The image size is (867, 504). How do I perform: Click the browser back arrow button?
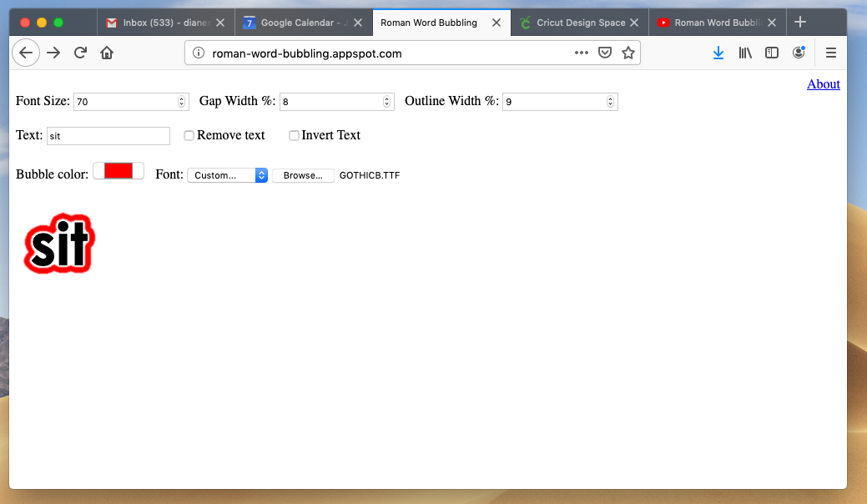[26, 53]
